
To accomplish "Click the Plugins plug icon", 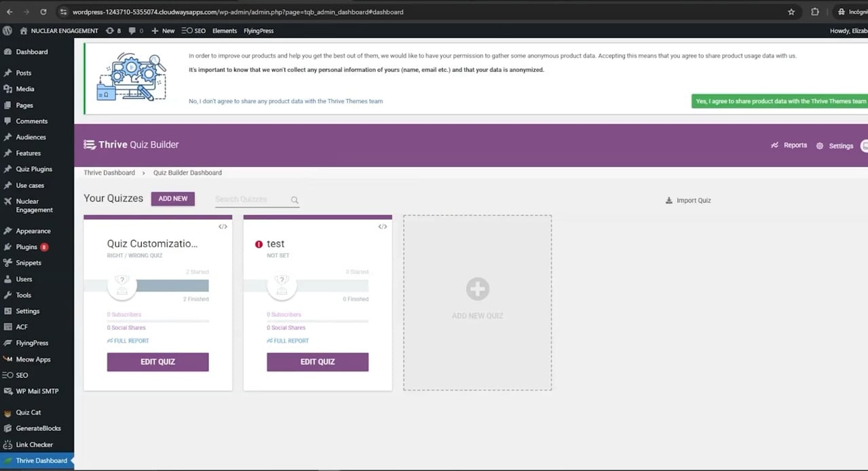I will coord(7,247).
